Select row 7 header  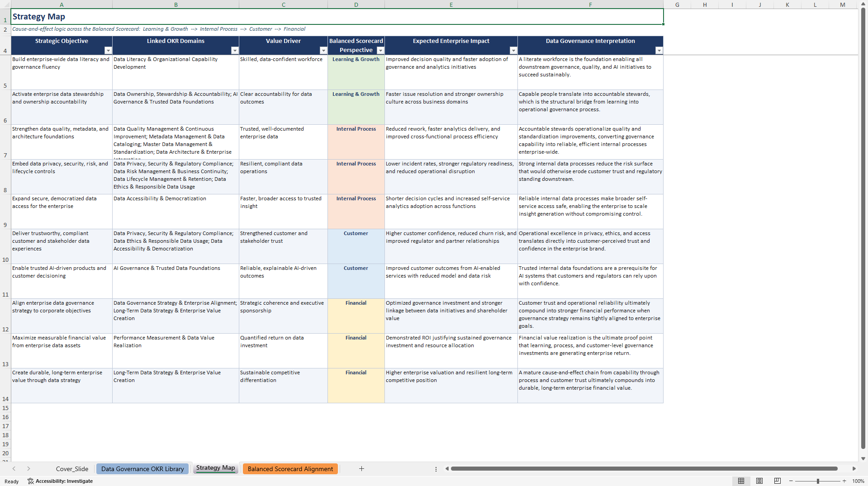pos(5,142)
